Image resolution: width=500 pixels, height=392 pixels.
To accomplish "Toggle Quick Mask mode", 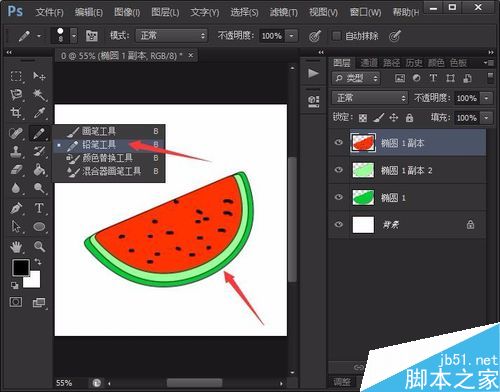I will click(16, 302).
